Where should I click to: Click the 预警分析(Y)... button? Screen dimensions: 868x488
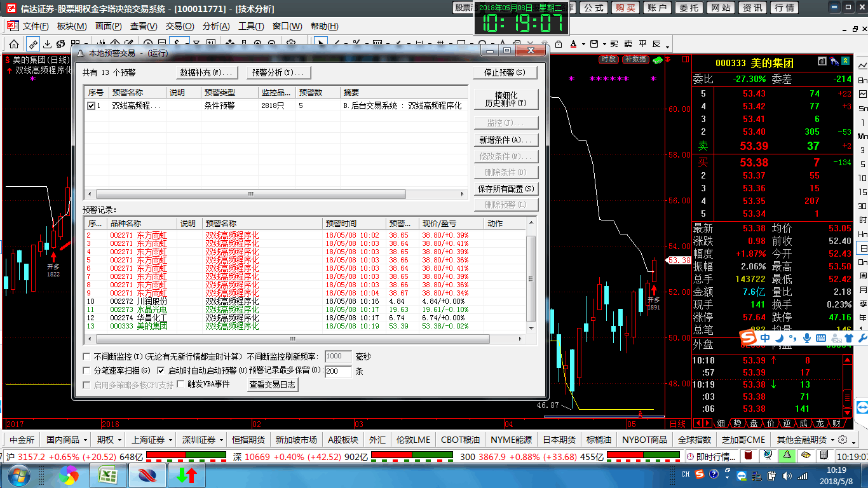(278, 72)
